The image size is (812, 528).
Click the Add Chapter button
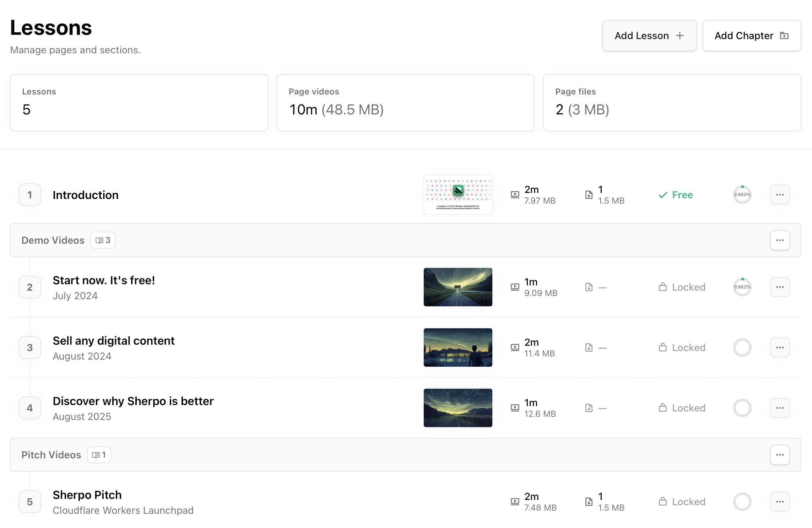(x=752, y=36)
